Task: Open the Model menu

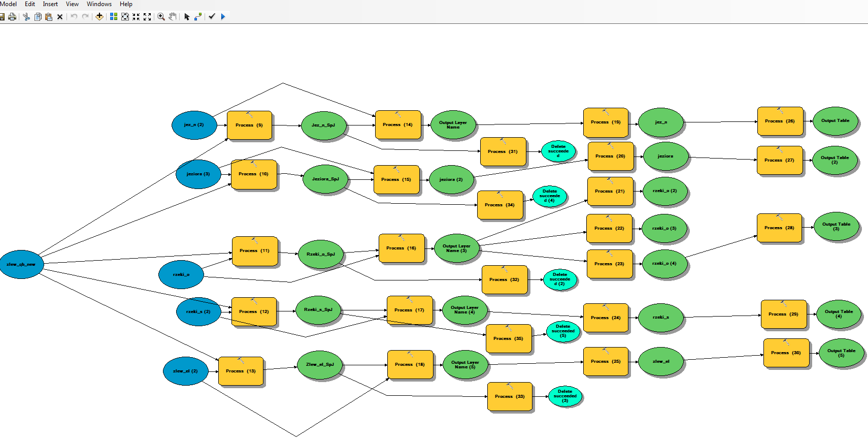Action: tap(8, 4)
